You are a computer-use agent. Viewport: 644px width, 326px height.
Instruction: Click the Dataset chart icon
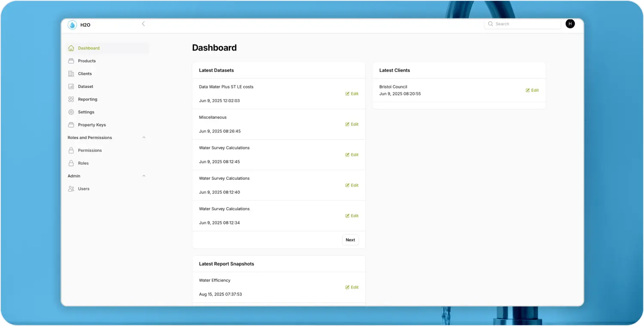point(71,87)
